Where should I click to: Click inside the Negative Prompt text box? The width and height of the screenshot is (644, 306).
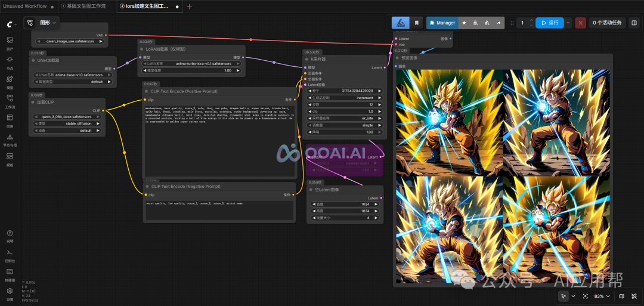point(219,211)
